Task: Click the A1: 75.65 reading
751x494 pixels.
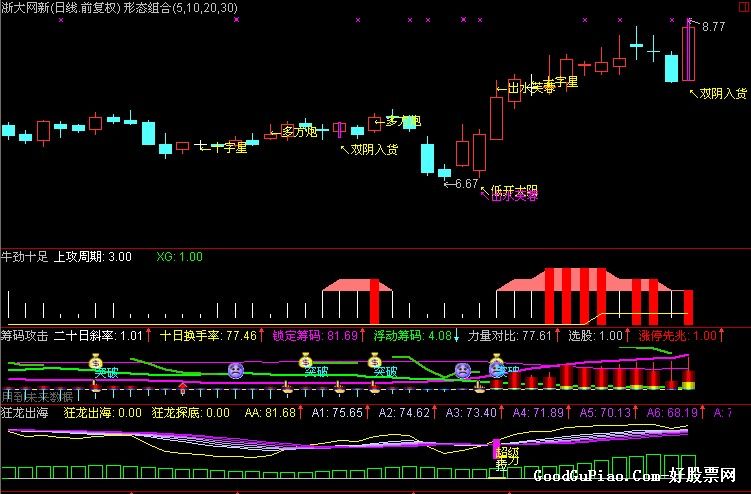Action: 337,413
